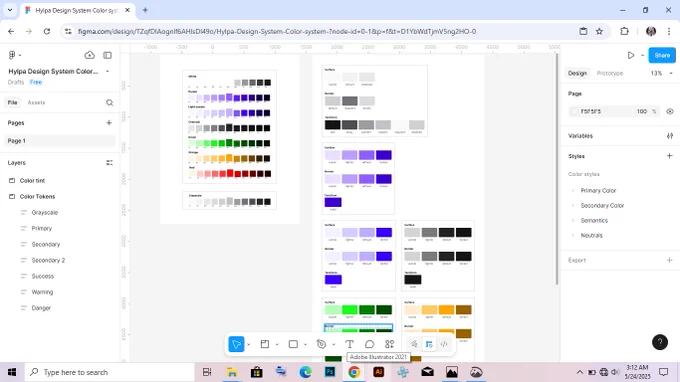Open the Actions tool

(389, 344)
